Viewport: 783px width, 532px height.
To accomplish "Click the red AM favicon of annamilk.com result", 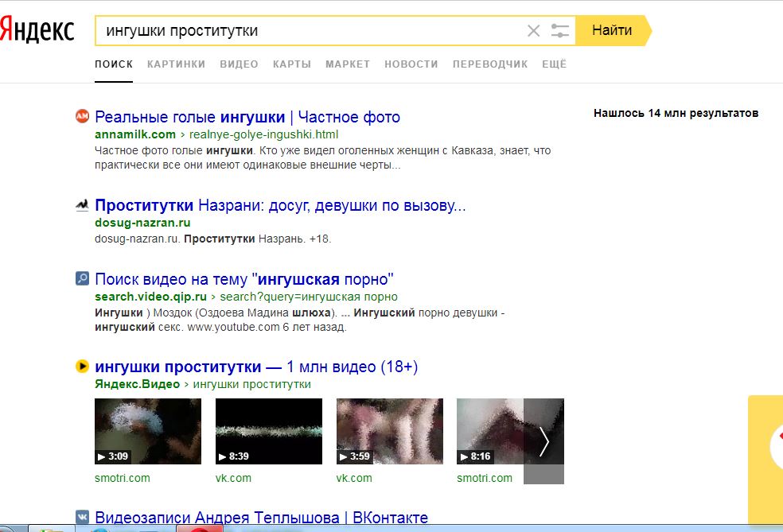I will point(82,116).
